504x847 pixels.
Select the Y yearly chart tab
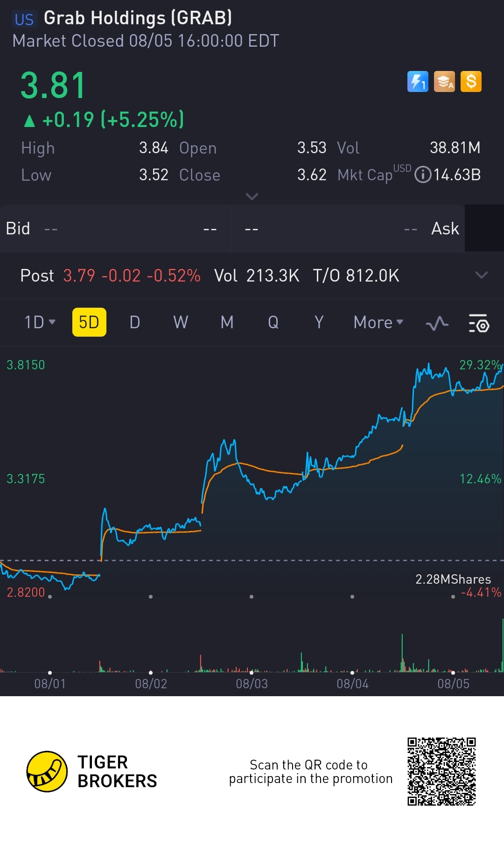(x=319, y=322)
